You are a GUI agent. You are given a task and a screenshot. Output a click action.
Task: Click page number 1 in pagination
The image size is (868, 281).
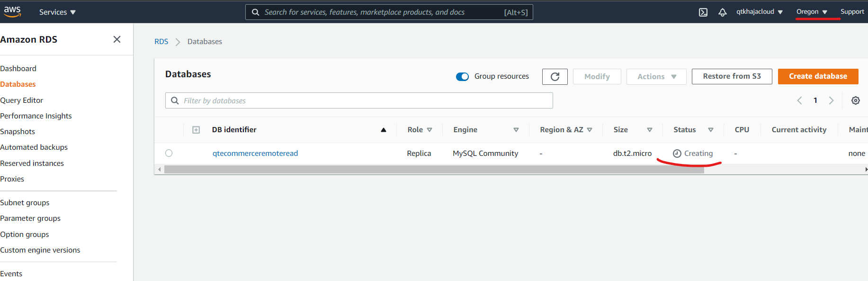click(x=815, y=100)
